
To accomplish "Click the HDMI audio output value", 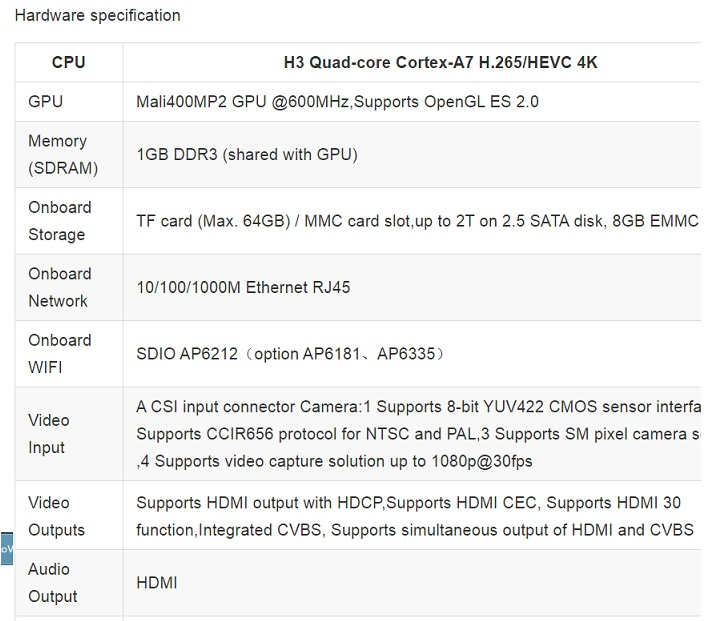I will (157, 582).
